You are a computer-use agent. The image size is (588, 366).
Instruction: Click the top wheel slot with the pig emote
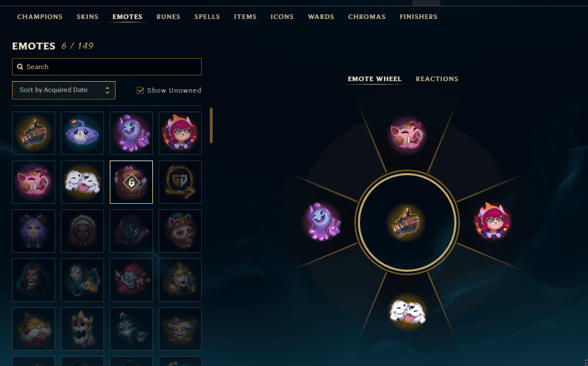click(408, 135)
